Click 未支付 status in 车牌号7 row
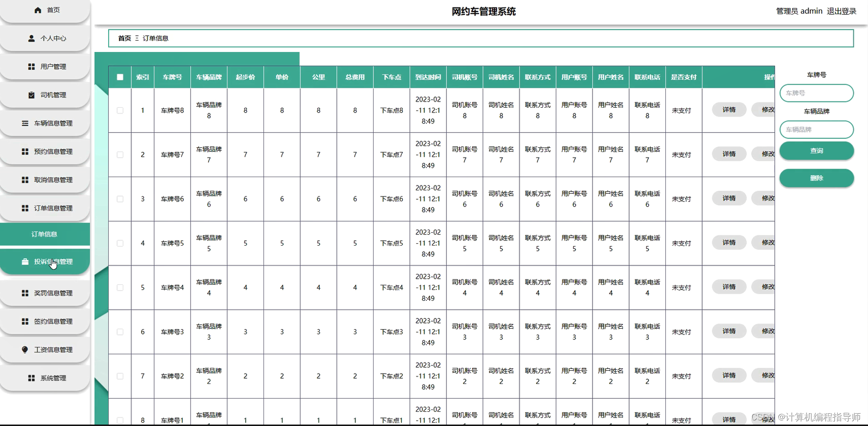This screenshot has height=426, width=868. (681, 155)
